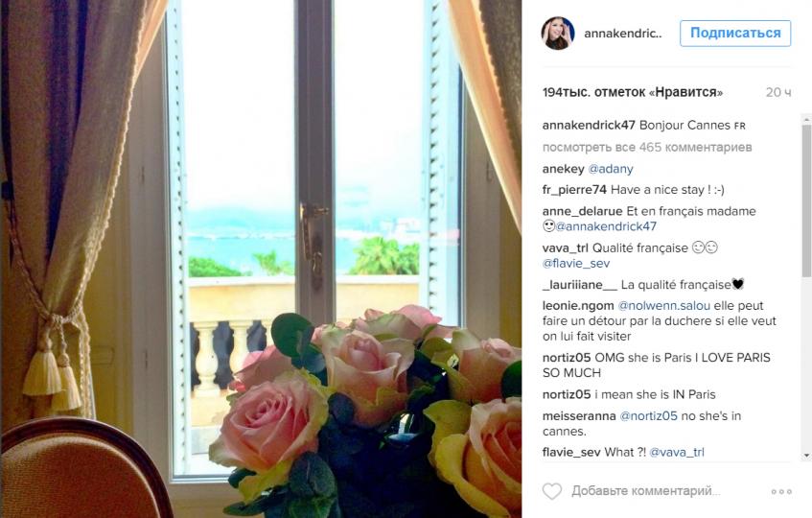This screenshot has width=812, height=518.
Task: Click the scrollbar down arrow in comments
Action: (x=806, y=456)
